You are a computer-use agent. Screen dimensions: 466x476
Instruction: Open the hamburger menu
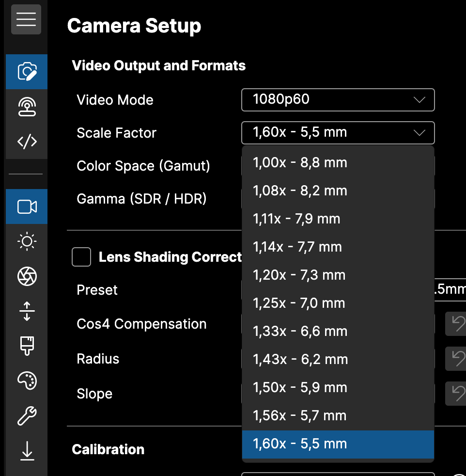(26, 19)
